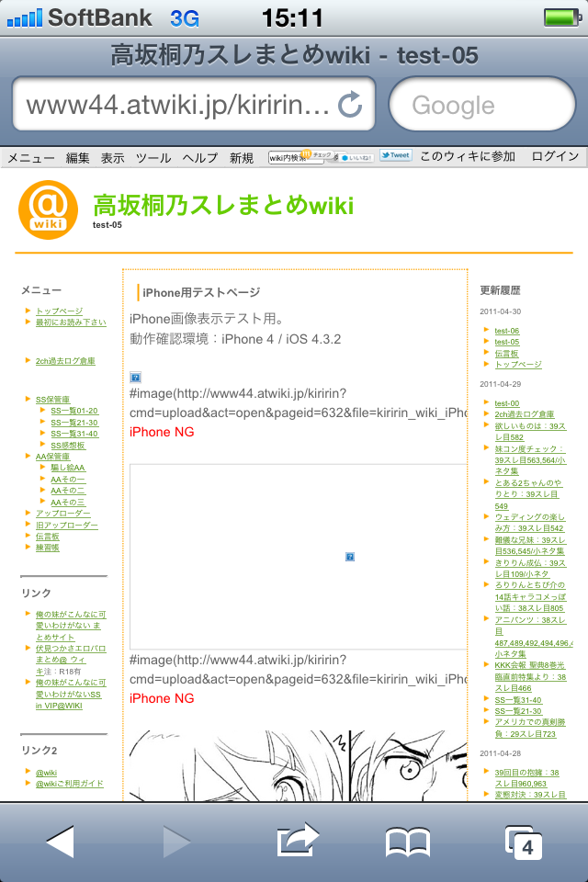
Task: Open KKK会報 聖典8巻光臨直前特集 link
Action: tap(530, 677)
